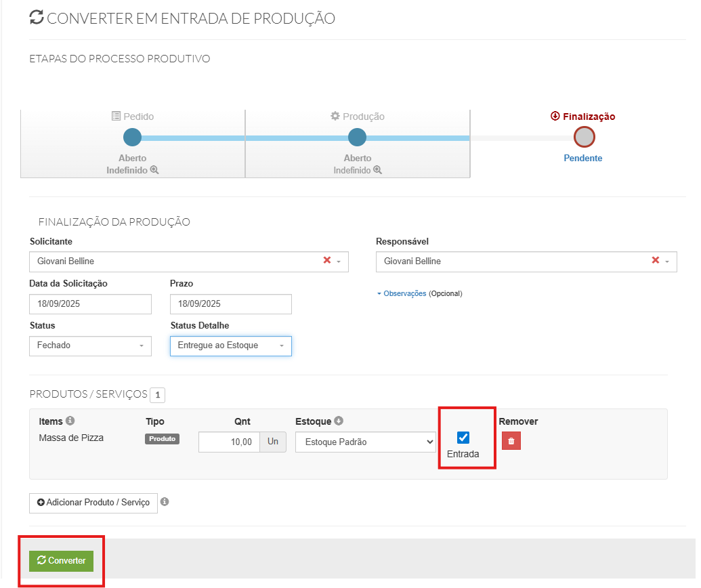701x588 pixels.
Task: Click the Prazo date field
Action: click(230, 304)
